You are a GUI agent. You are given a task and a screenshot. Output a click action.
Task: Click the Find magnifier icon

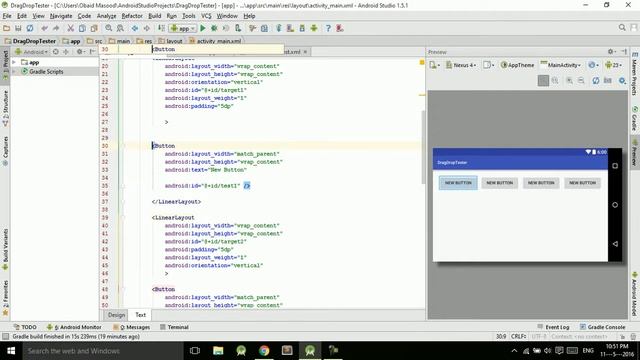point(109,28)
